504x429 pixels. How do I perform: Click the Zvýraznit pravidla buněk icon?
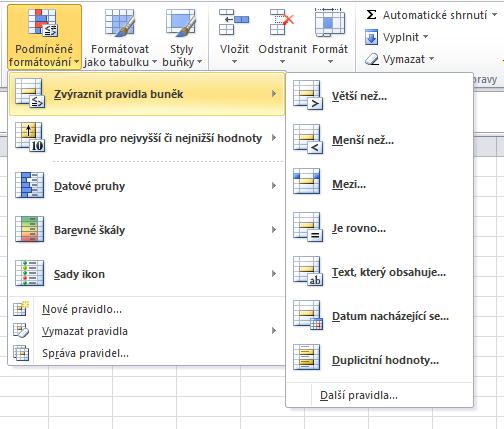tap(30, 93)
